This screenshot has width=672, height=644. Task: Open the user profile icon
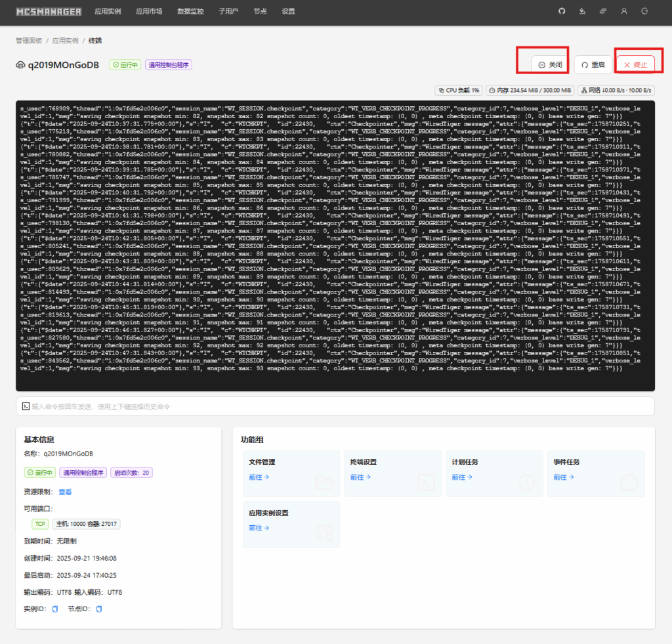[x=623, y=11]
